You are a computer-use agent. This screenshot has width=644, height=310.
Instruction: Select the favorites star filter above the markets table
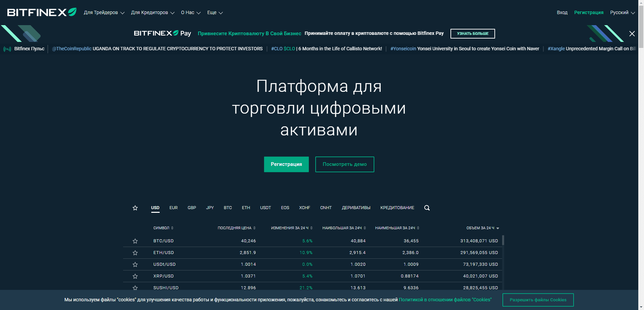pos(135,208)
